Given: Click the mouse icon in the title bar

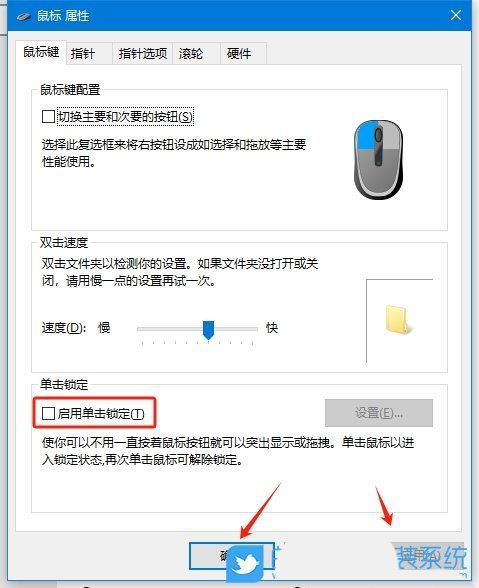Looking at the screenshot, I should tap(24, 16).
